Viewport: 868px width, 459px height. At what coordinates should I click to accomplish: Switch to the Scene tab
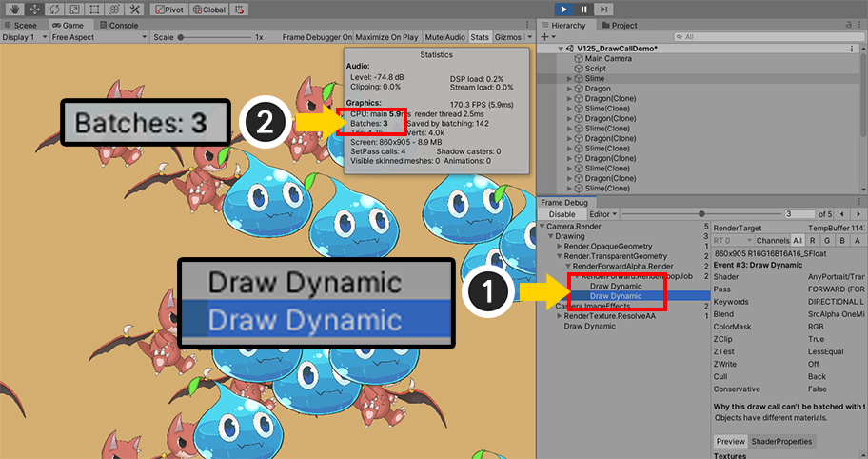click(21, 25)
